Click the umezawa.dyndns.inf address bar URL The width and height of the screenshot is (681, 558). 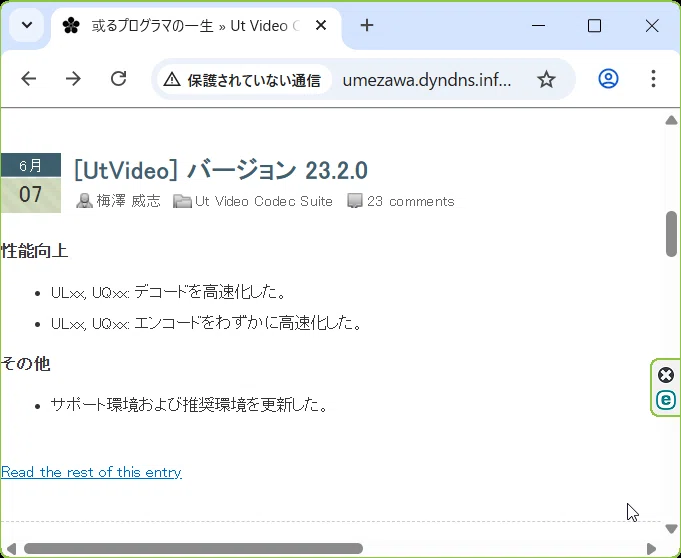[426, 80]
